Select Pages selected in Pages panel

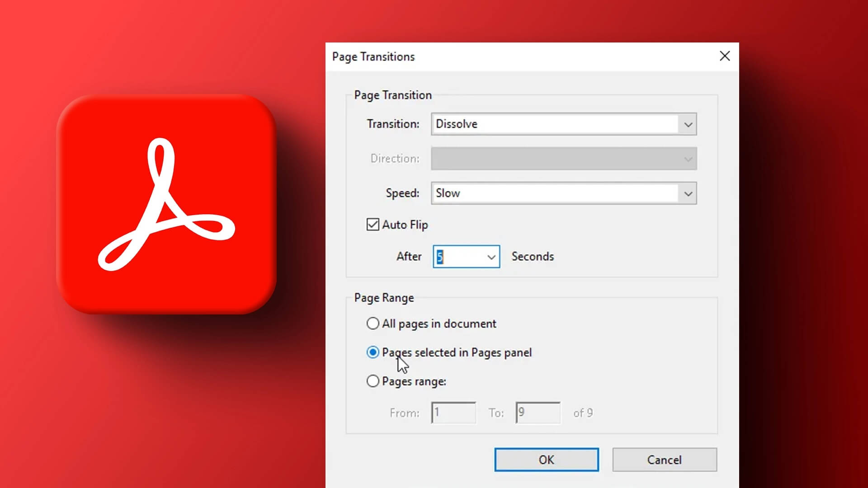[x=373, y=352]
